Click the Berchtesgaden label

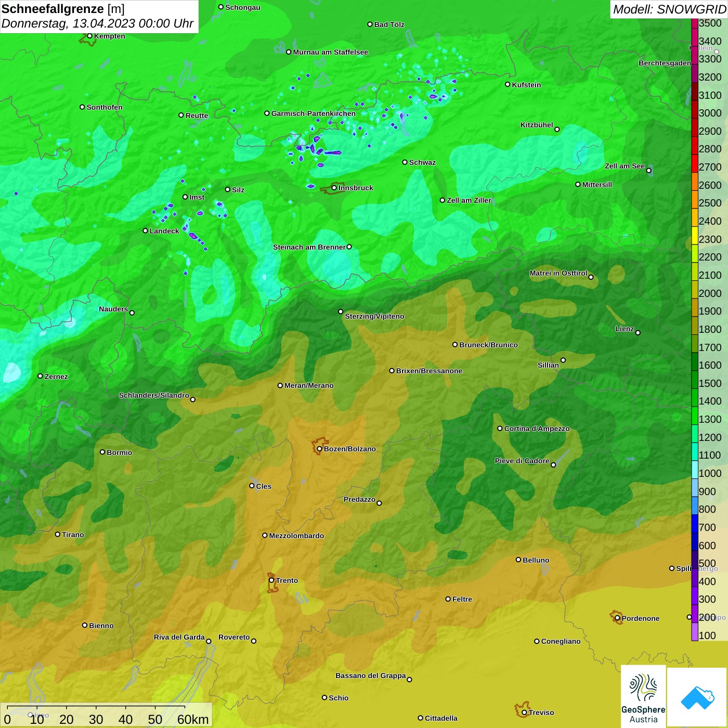click(665, 63)
